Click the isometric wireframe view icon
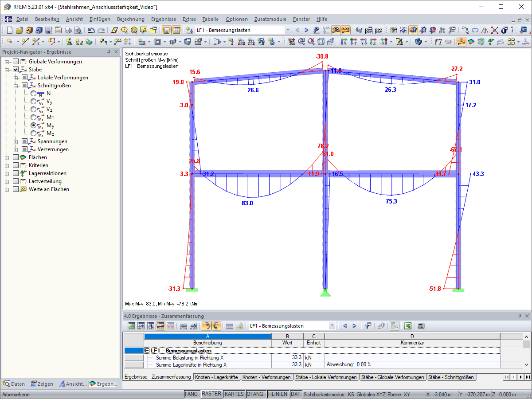This screenshot has width=532, height=399. (321, 42)
